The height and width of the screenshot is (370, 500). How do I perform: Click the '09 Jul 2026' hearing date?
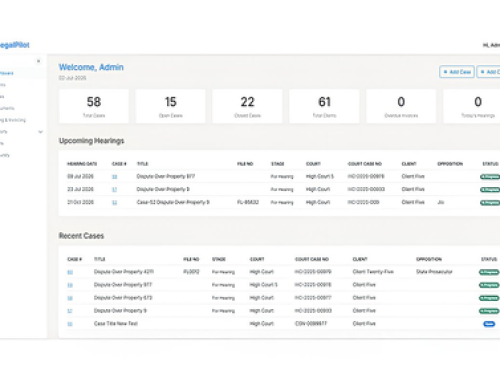click(80, 176)
